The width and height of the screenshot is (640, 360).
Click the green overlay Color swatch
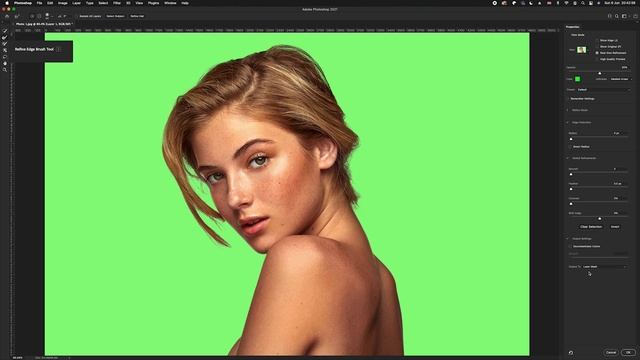pos(578,79)
